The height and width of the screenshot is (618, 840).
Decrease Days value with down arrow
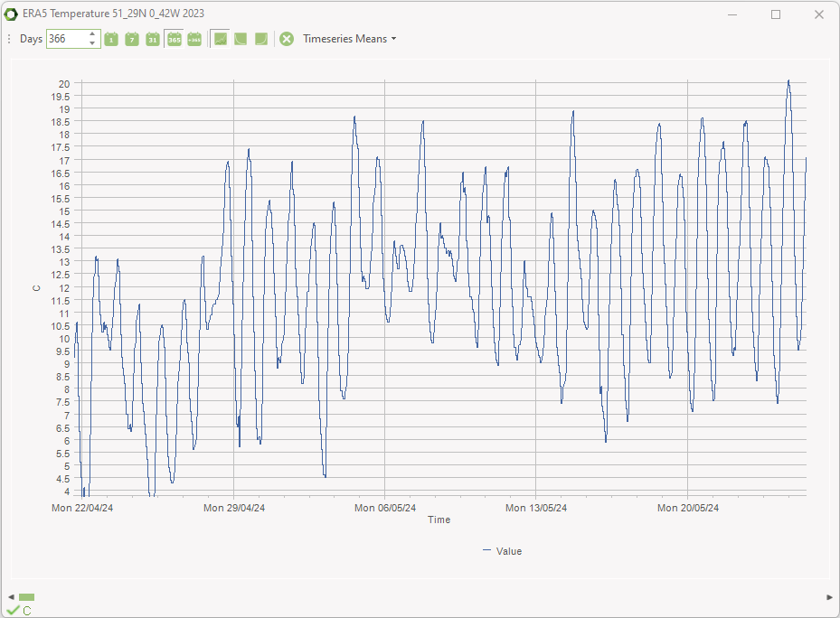click(x=92, y=43)
